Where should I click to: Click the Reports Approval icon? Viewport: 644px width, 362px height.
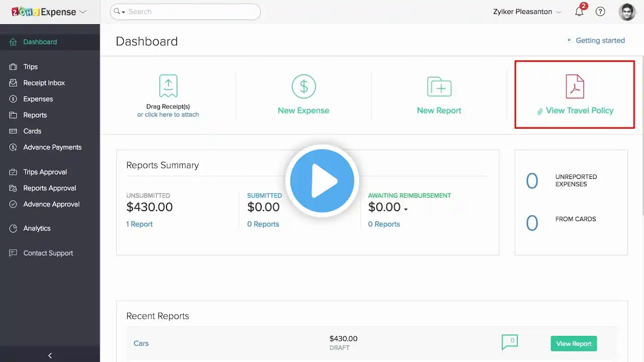pos(13,188)
